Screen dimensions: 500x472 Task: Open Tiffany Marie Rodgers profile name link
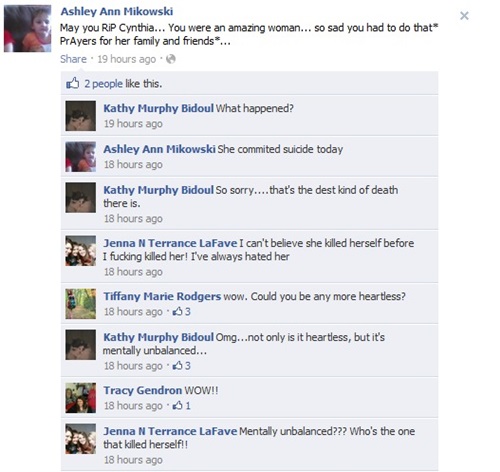pyautogui.click(x=162, y=296)
